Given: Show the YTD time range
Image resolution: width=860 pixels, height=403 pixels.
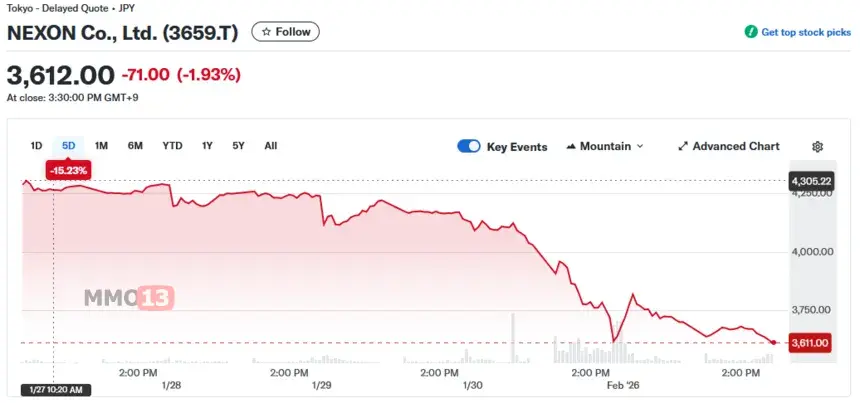Looking at the screenshot, I should (x=173, y=146).
